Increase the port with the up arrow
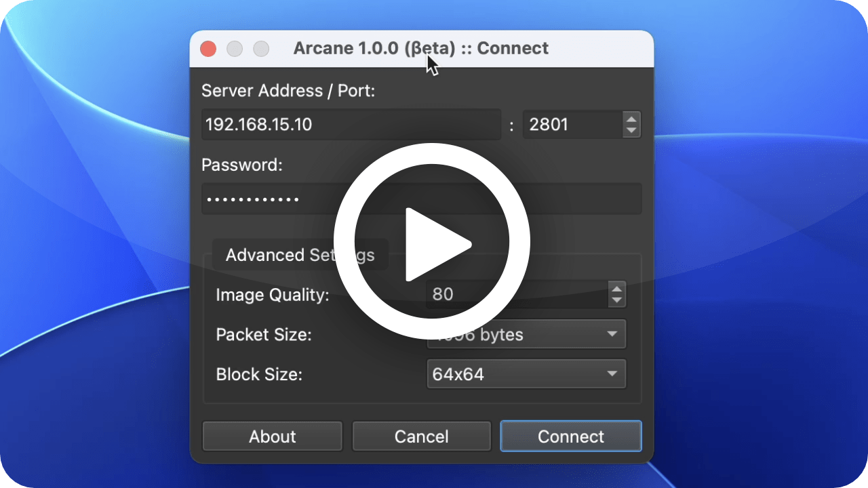 pos(631,118)
